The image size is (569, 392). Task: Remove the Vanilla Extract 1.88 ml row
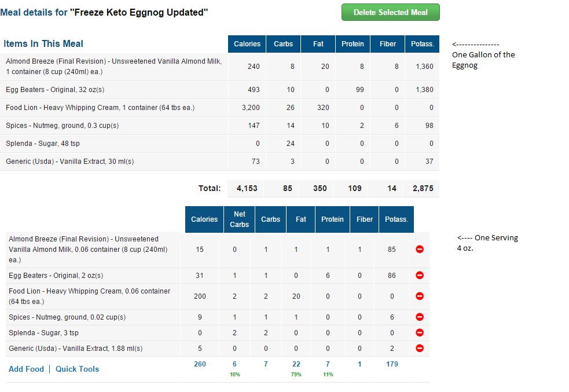420,349
